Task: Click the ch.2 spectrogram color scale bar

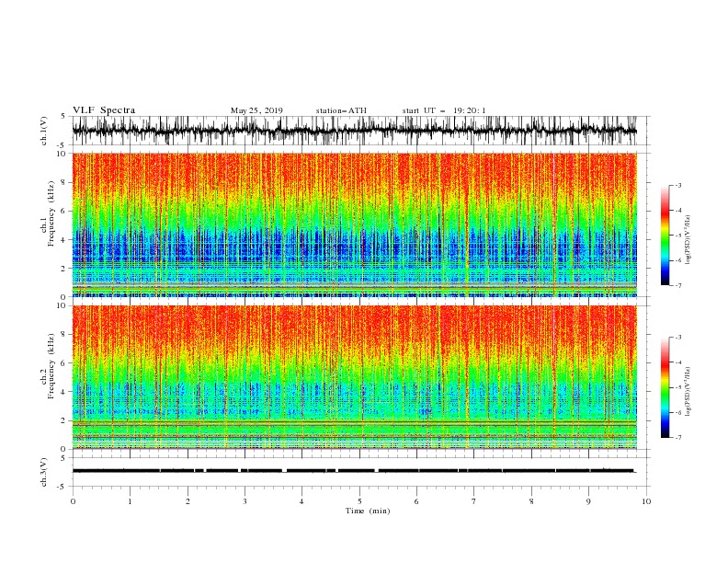Action: pyautogui.click(x=665, y=387)
